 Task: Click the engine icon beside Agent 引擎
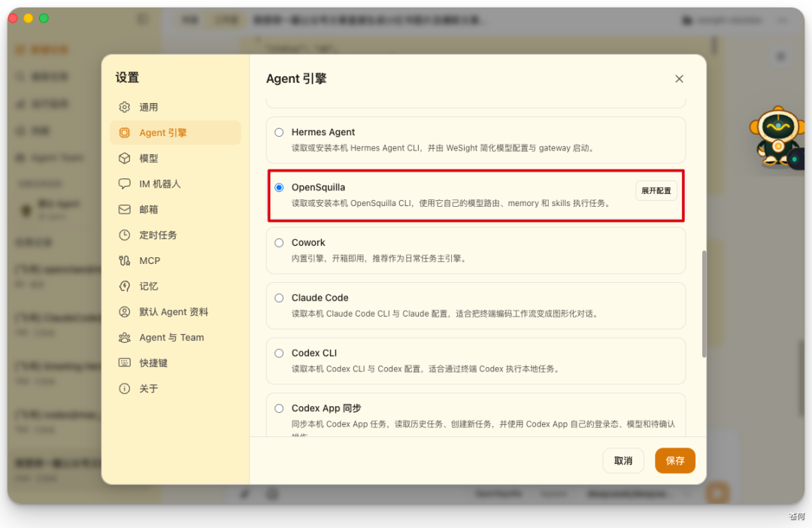[124, 132]
